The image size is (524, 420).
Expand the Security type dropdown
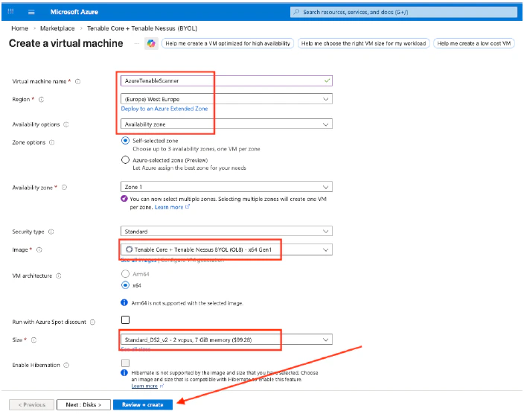coord(226,231)
